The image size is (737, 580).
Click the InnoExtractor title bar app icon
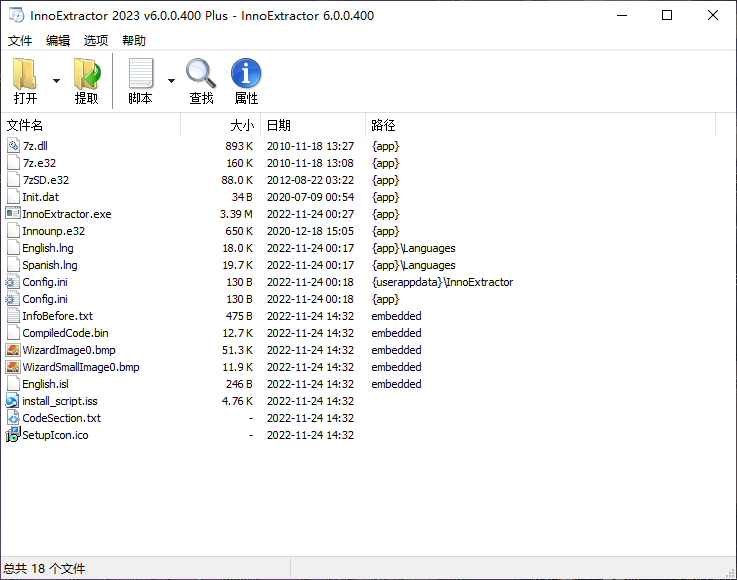tap(16, 15)
